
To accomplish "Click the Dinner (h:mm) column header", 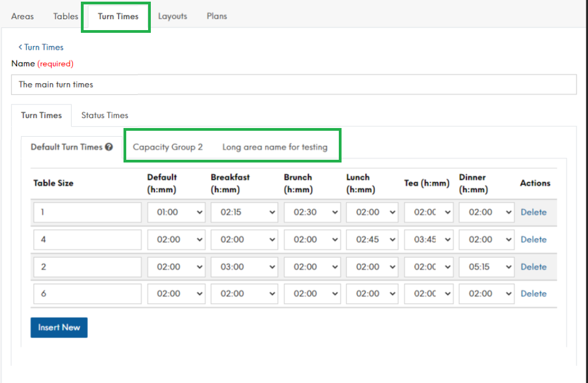I will coord(473,183).
